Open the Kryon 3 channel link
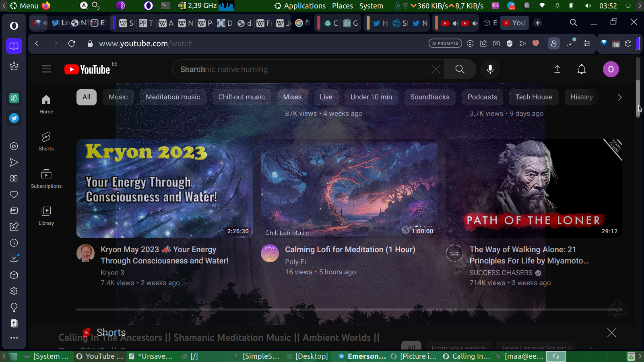 tap(112, 273)
